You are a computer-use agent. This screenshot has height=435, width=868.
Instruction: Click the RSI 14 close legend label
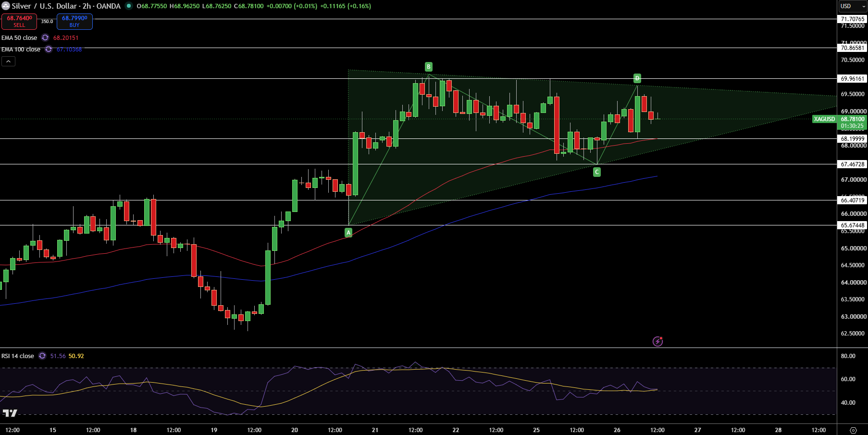18,356
